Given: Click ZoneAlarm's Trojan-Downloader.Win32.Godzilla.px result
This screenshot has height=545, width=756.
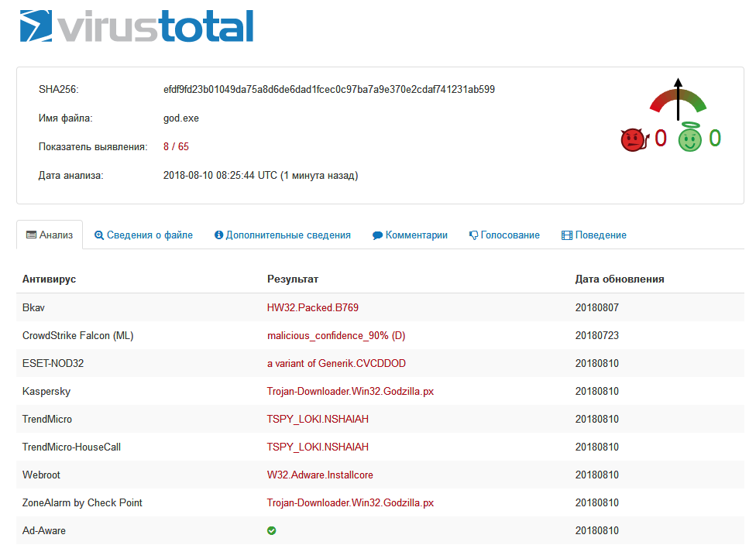Looking at the screenshot, I should pyautogui.click(x=351, y=503).
